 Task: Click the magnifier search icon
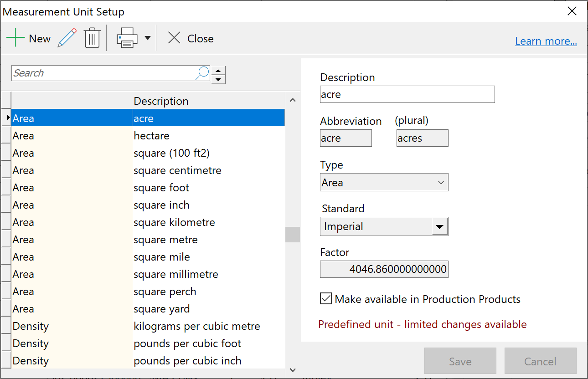click(202, 73)
